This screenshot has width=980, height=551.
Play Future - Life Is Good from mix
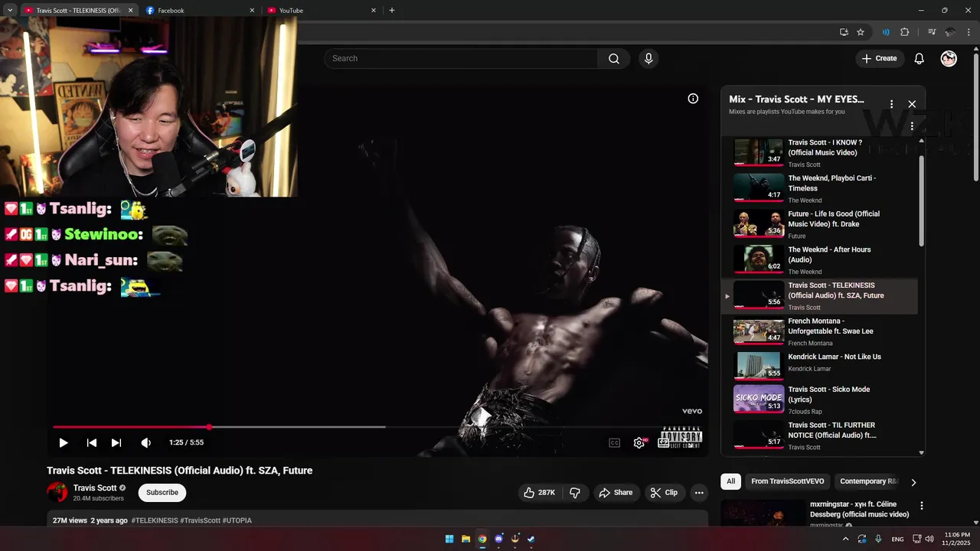click(819, 224)
